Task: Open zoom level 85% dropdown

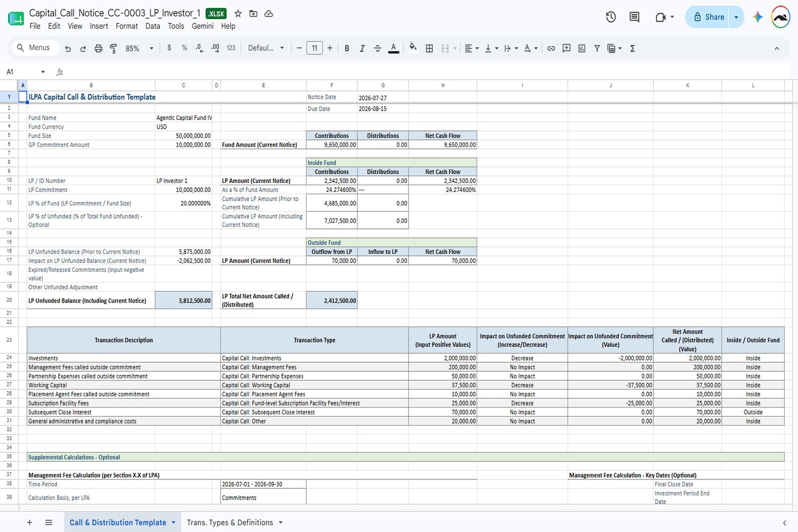Action: point(139,48)
